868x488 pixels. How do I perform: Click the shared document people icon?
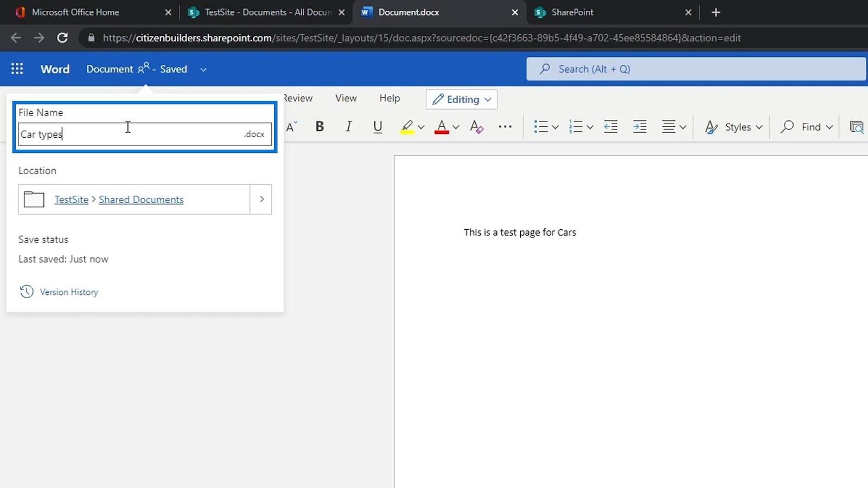coord(144,68)
